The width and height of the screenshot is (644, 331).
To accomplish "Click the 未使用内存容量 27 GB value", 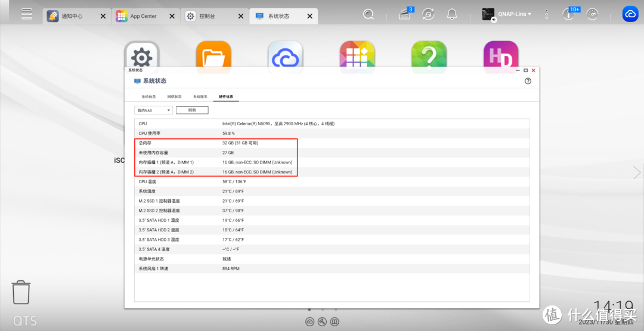I will 228,153.
